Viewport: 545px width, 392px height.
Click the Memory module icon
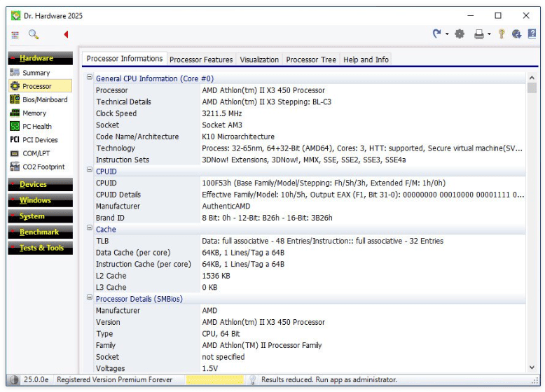(x=15, y=113)
